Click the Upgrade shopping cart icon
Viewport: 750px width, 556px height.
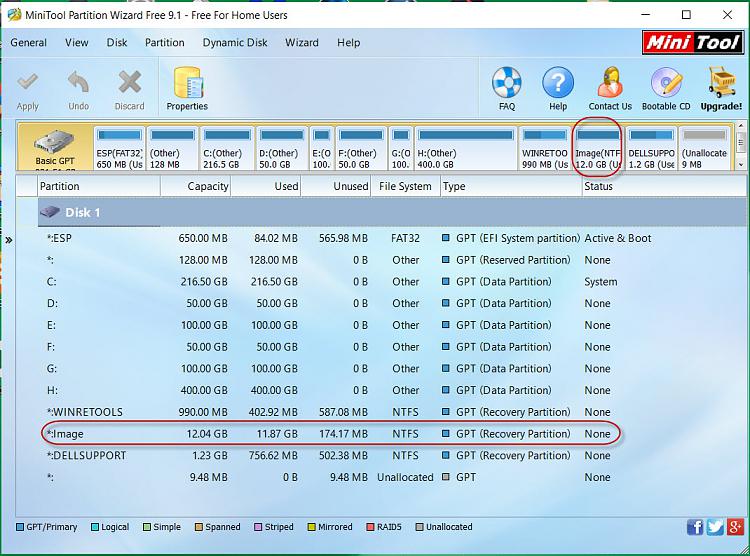pyautogui.click(x=721, y=82)
